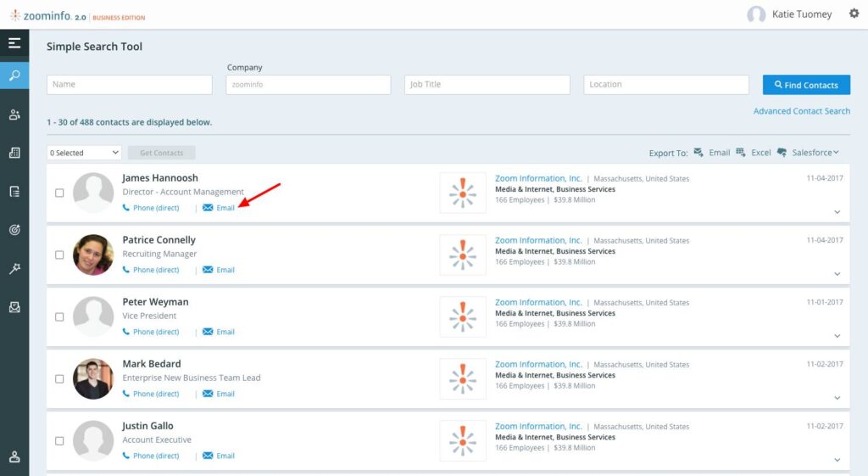Open the people contacts sidebar icon
This screenshot has height=476, width=868.
tap(14, 115)
